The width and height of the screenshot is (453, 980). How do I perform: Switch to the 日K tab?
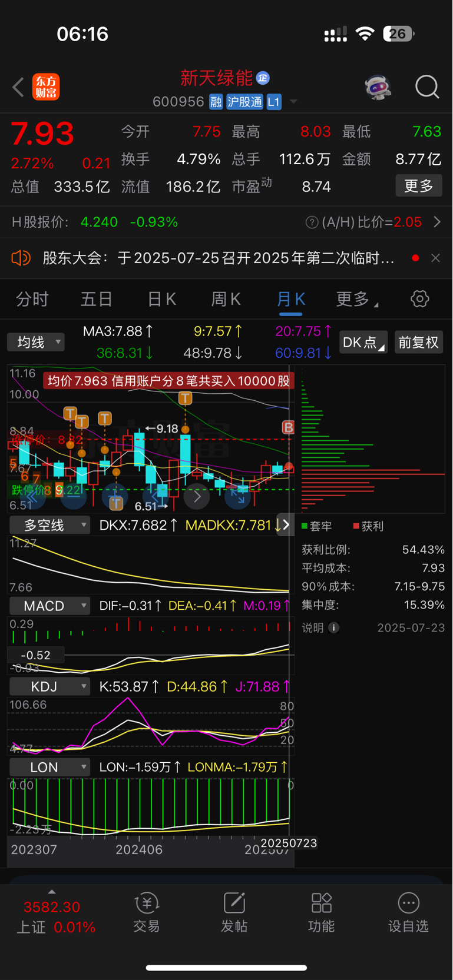161,299
